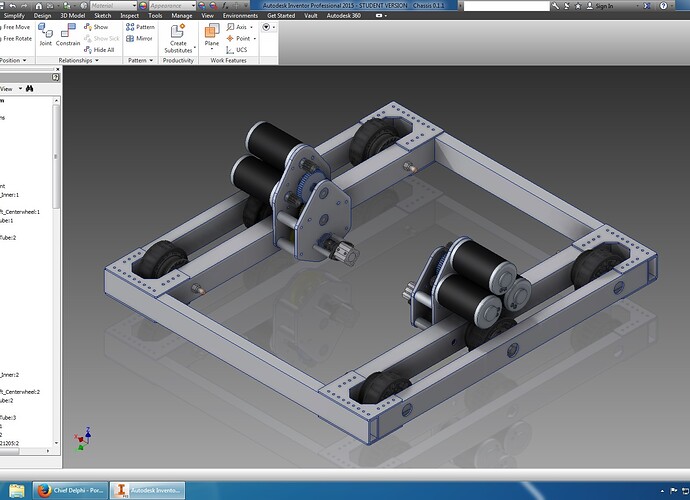This screenshot has height=500, width=690.
Task: Select the _Centerwheel:2 browser item
Action: pyautogui.click(x=20, y=392)
